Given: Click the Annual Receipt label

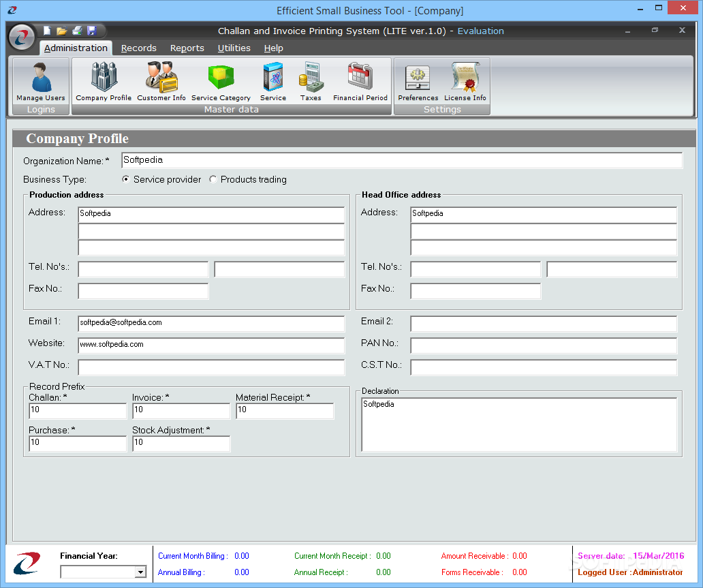Looking at the screenshot, I should point(321,572).
